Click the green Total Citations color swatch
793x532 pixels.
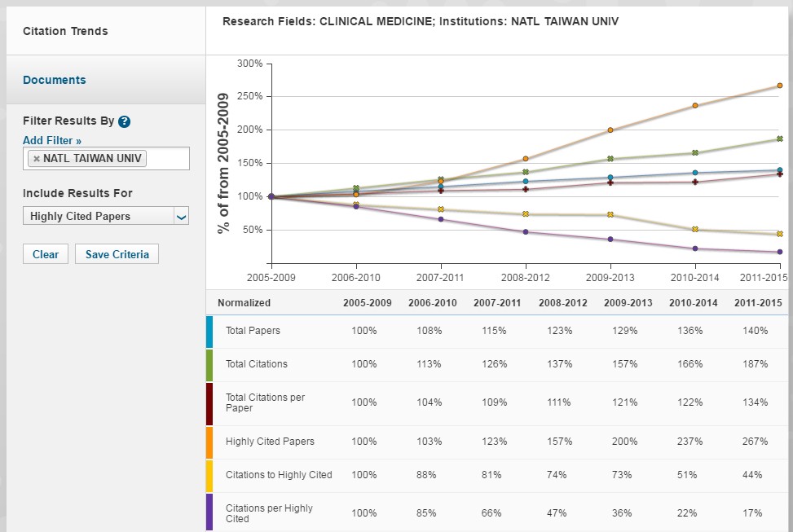(209, 365)
